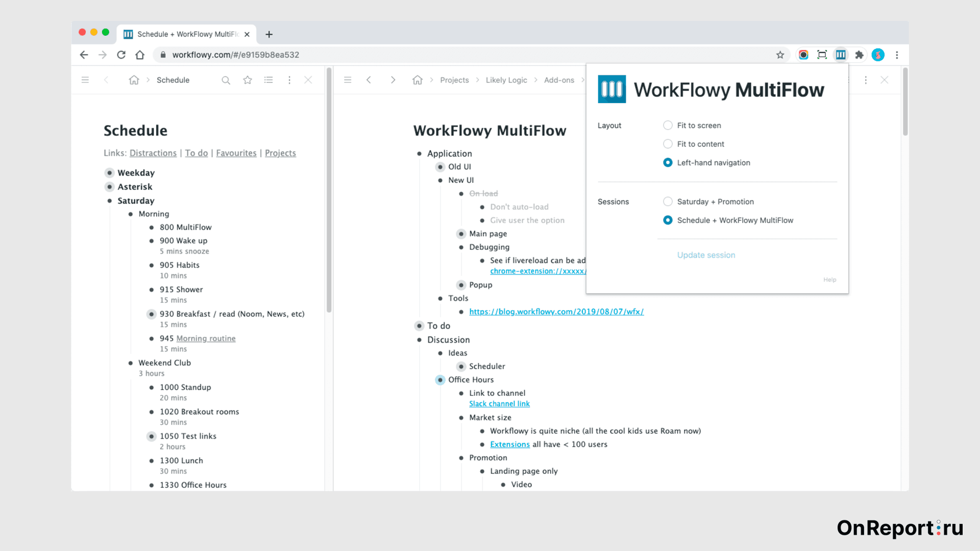Screen dimensions: 980x551
Task: Click the browser forward arrow
Action: click(x=103, y=55)
